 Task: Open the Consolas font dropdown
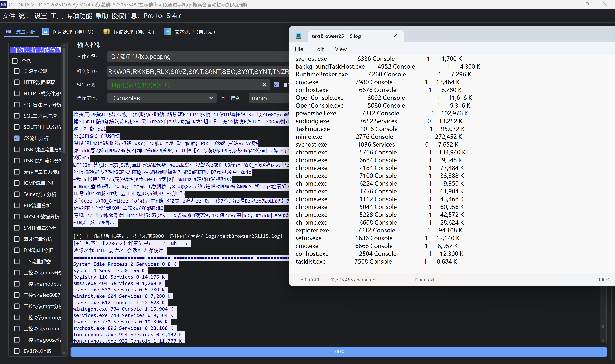click(x=162, y=98)
